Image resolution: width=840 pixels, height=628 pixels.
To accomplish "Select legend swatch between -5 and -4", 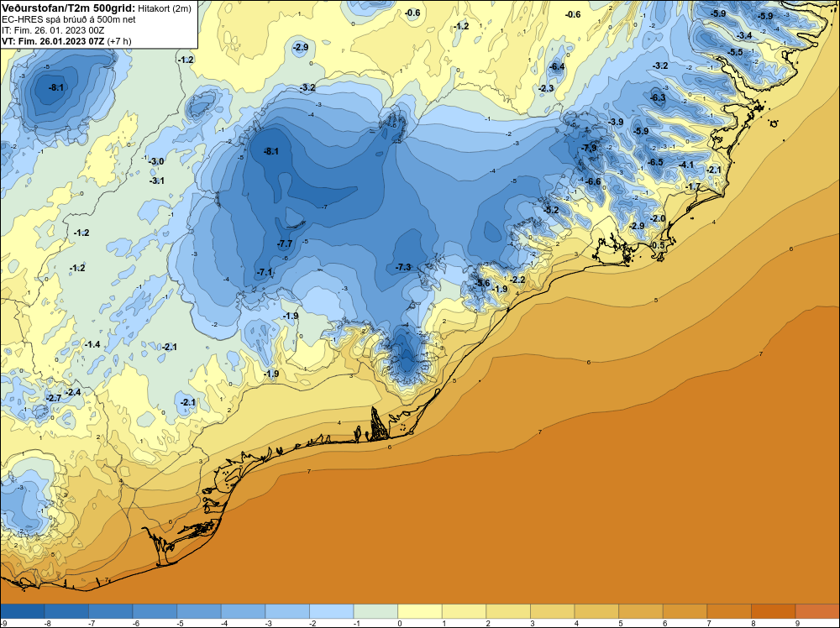I will tap(199, 611).
